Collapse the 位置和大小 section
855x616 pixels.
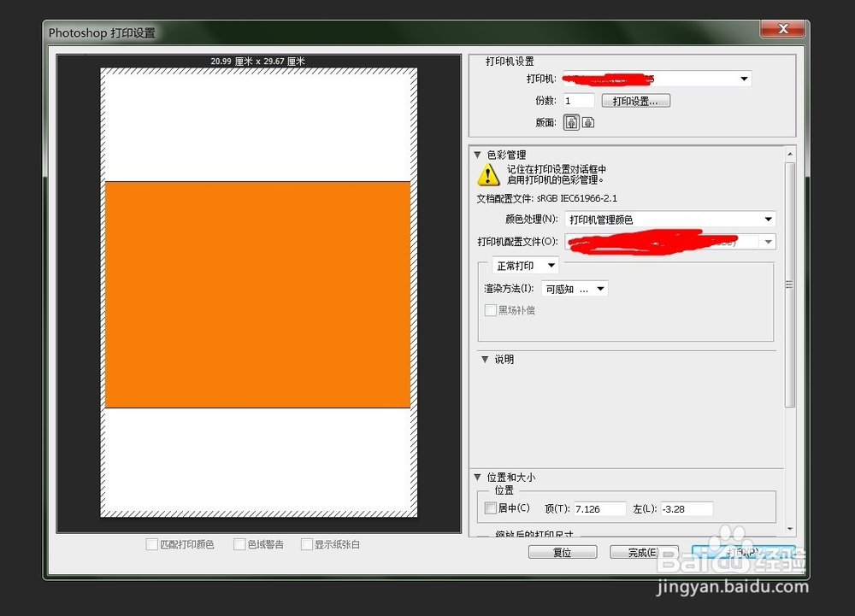(x=478, y=477)
